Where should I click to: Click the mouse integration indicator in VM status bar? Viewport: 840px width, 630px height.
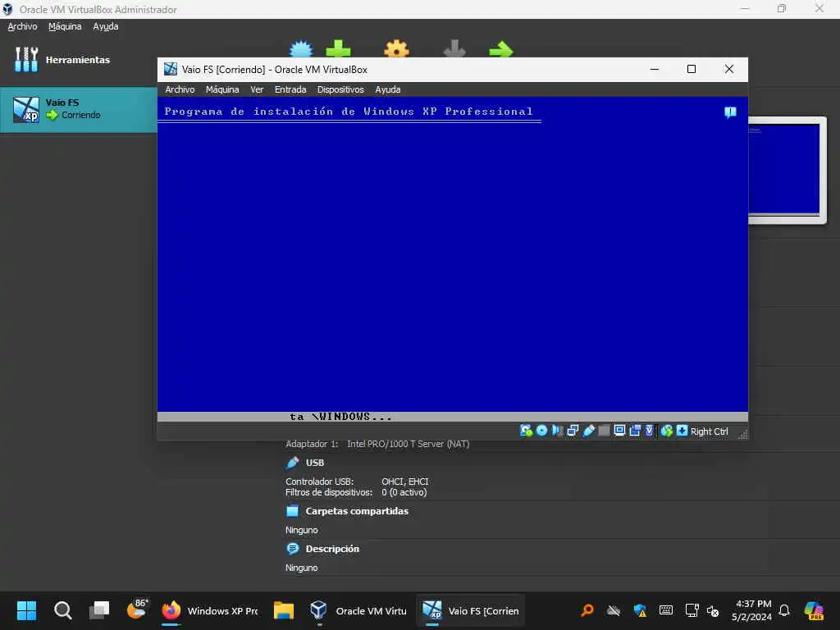[x=666, y=431]
